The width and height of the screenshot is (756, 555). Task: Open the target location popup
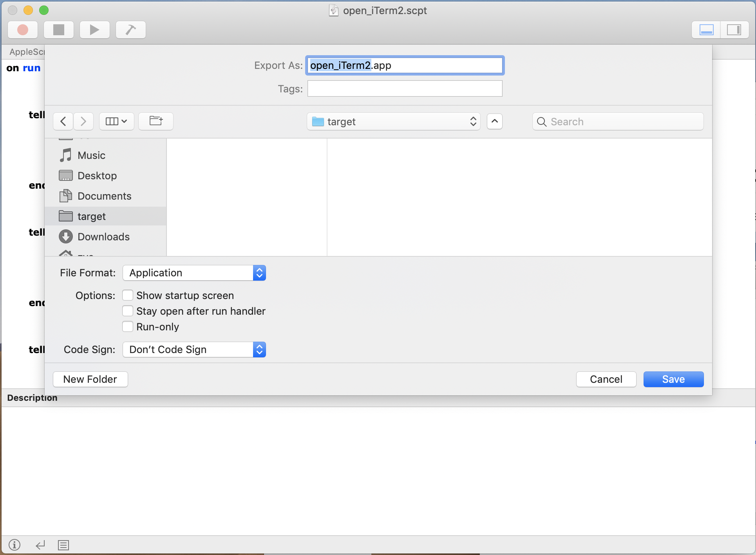(x=393, y=122)
